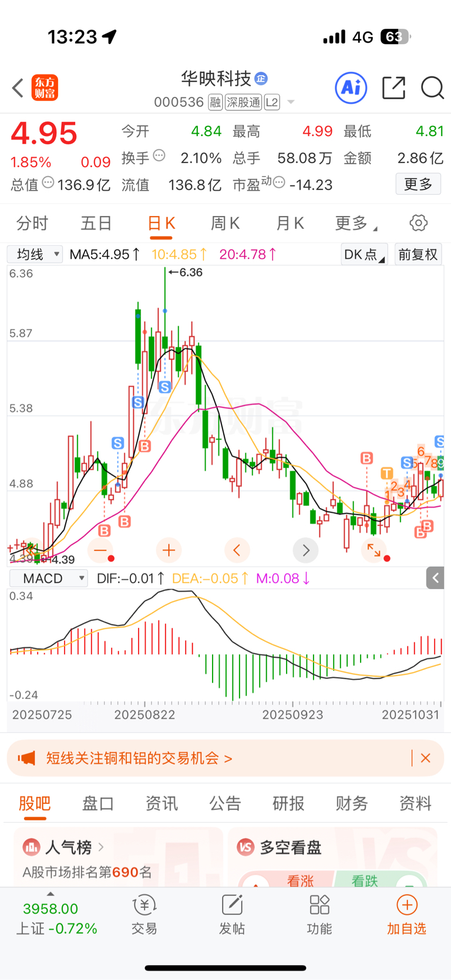Screen dimensions: 451x980
Task: Open the MACD indicator dropdown
Action: [x=49, y=579]
